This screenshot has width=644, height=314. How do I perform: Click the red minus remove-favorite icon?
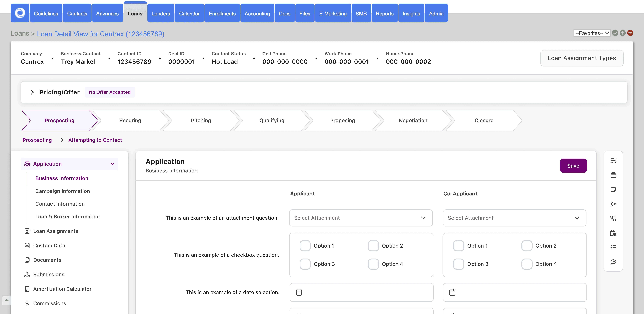point(630,33)
